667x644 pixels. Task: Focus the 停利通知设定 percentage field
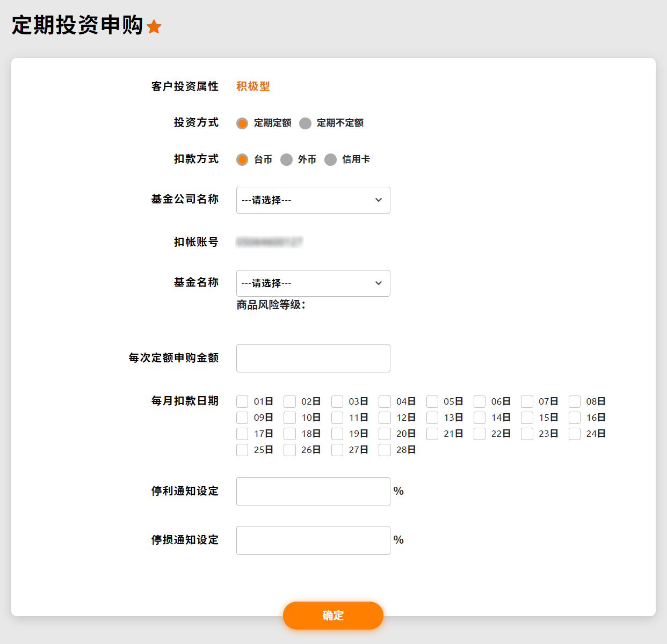(x=313, y=492)
